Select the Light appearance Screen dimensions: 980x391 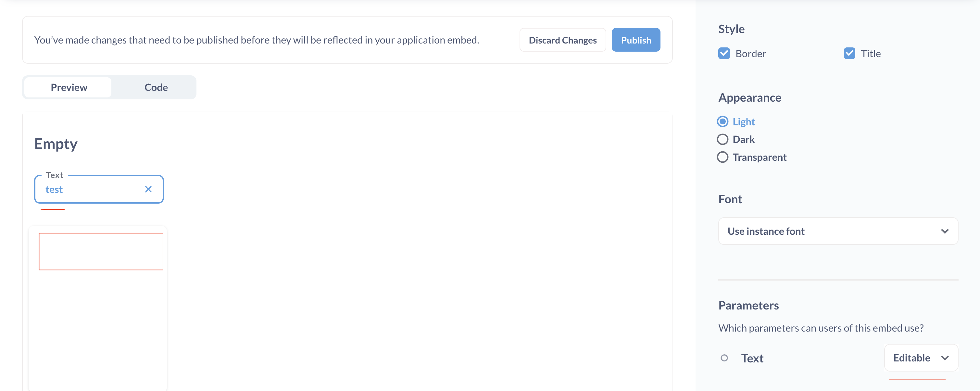point(723,121)
